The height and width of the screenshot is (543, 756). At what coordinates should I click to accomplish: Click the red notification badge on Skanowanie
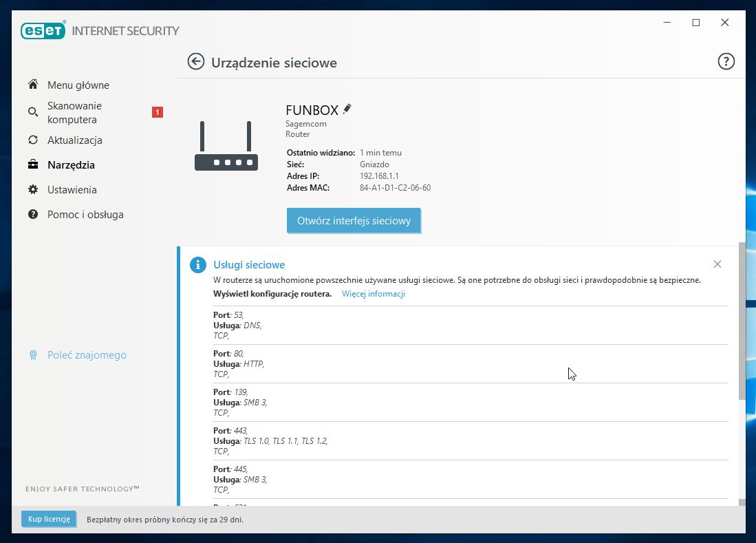pyautogui.click(x=157, y=112)
